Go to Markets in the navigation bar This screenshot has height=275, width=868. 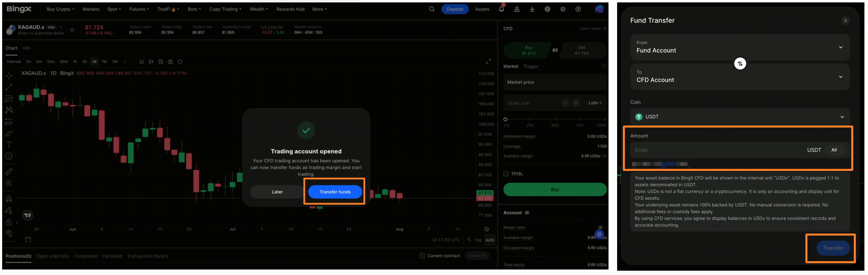point(91,9)
